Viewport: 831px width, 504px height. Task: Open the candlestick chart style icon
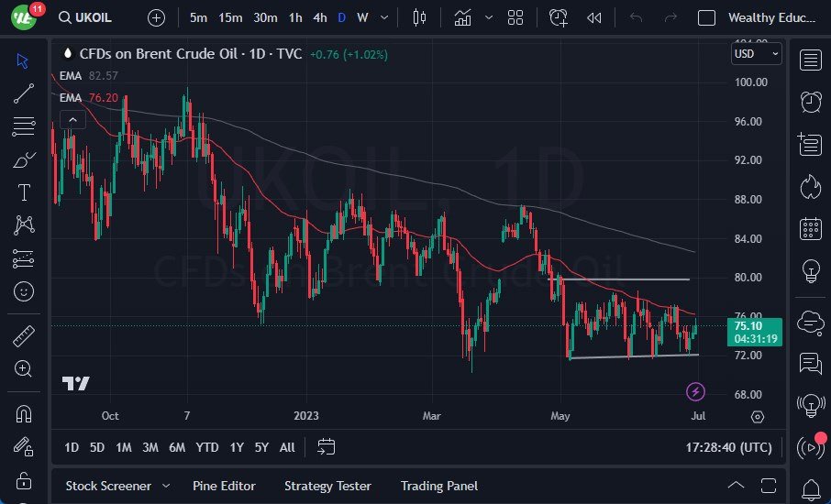coord(420,17)
